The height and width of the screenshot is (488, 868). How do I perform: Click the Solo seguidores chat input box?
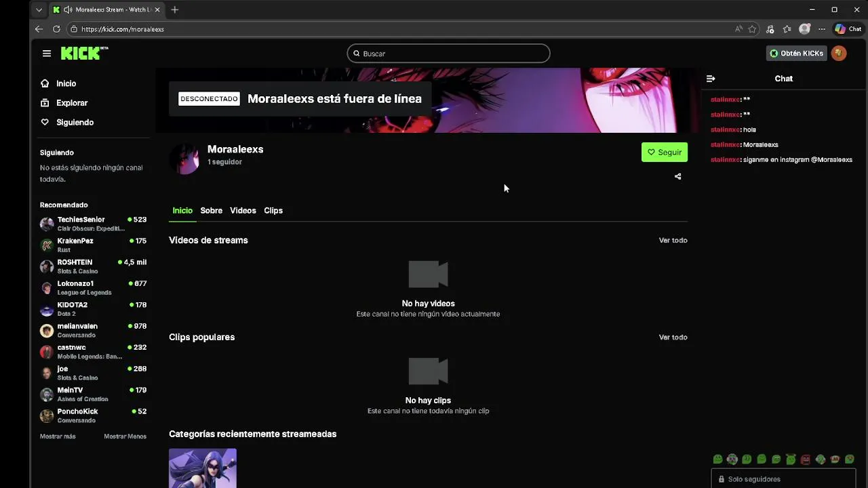click(783, 479)
